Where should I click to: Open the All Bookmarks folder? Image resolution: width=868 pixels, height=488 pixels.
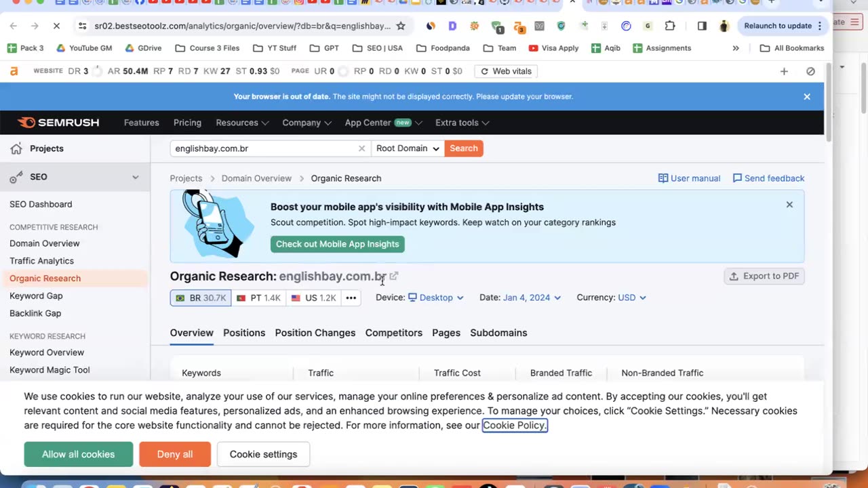coord(792,48)
